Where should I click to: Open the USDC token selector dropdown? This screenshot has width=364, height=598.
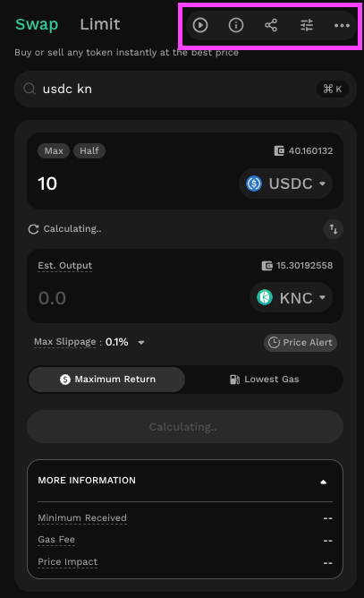pos(286,184)
